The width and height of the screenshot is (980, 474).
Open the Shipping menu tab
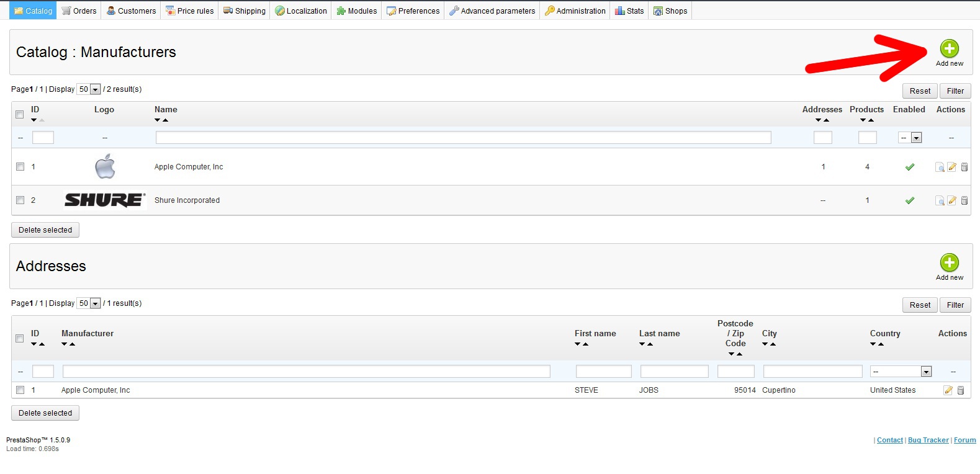(x=245, y=11)
